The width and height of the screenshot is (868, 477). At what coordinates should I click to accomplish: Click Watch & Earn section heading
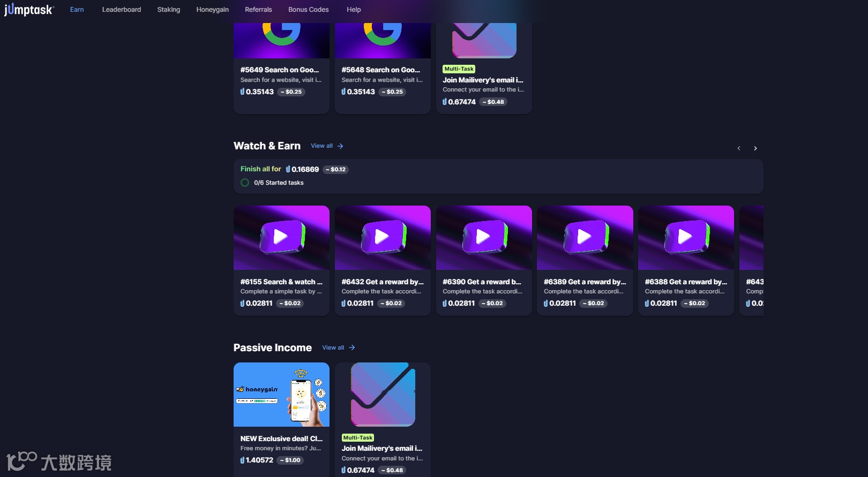(267, 146)
